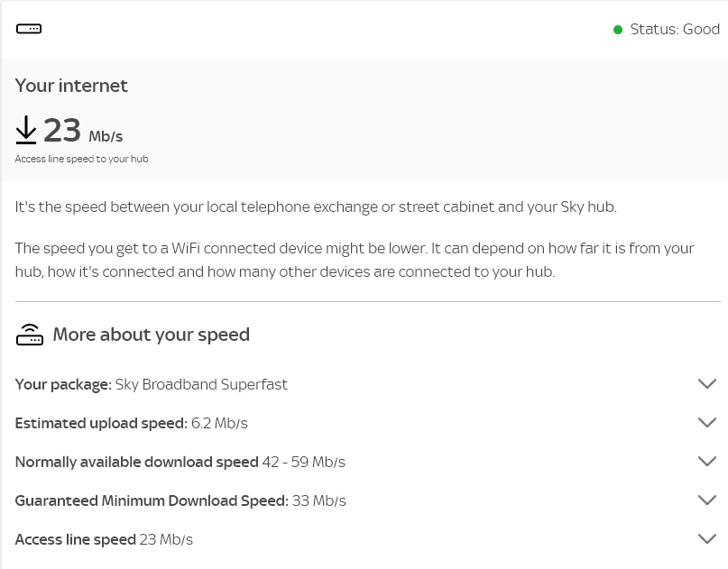This screenshot has height=569, width=728.
Task: Expand the Access line speed row
Action: (x=707, y=538)
